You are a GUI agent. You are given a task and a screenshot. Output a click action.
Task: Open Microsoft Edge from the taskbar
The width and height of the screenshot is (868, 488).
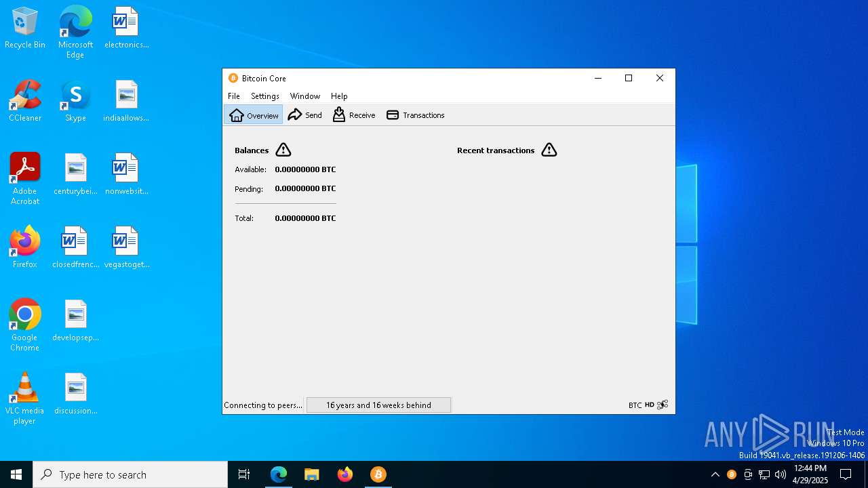tap(279, 474)
